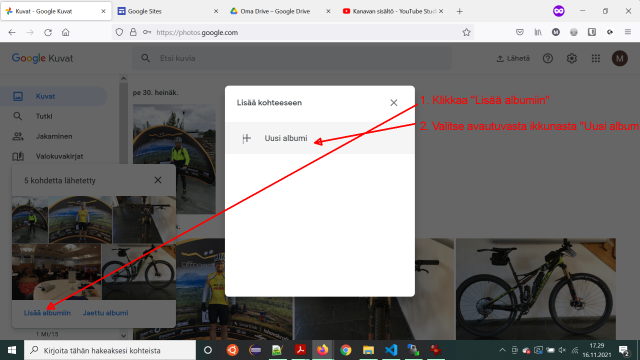
Task: Click the site padlock icon
Action: (133, 32)
